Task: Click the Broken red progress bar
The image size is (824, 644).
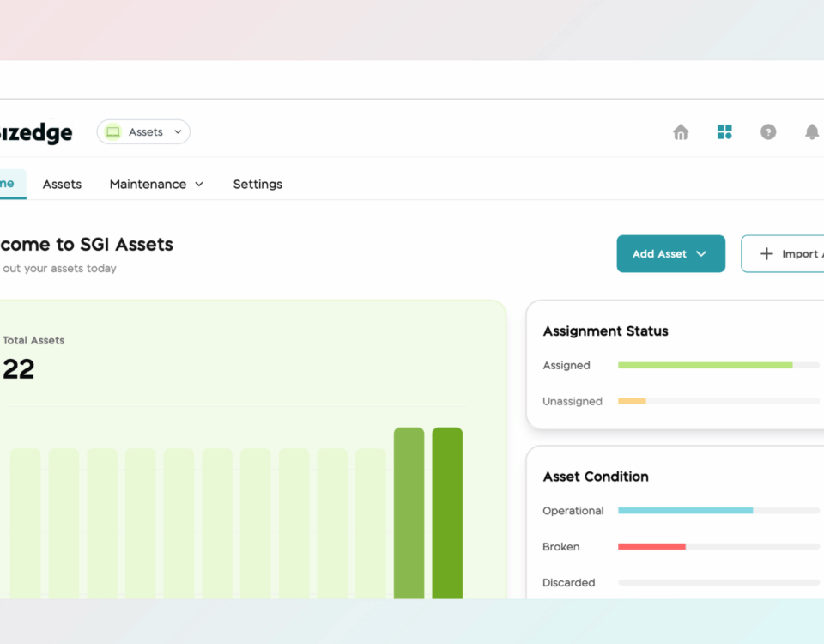Action: click(x=651, y=547)
